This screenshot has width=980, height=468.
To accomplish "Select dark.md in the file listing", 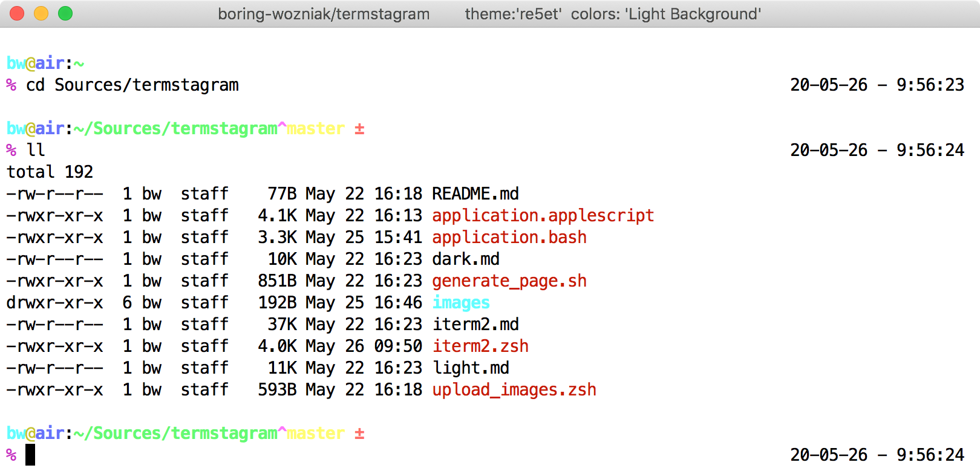I will pyautogui.click(x=466, y=259).
